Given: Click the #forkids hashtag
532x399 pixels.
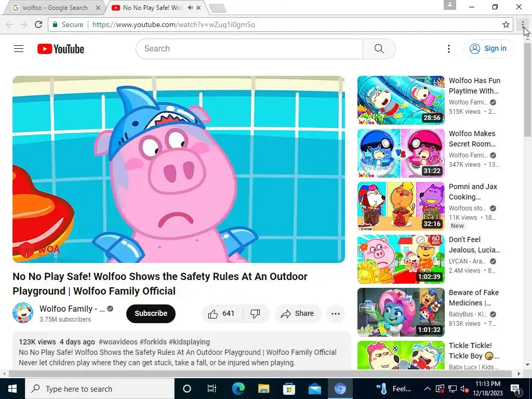Looking at the screenshot, I should [x=153, y=342].
